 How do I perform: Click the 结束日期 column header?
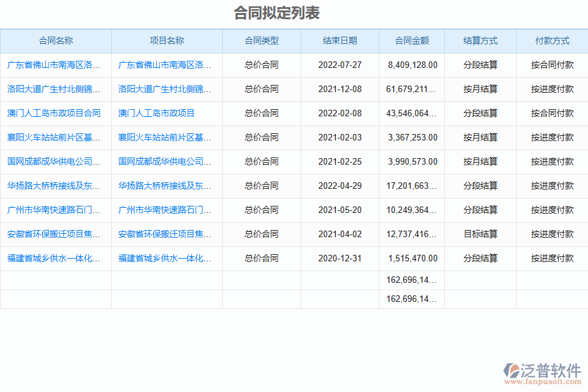tap(340, 41)
